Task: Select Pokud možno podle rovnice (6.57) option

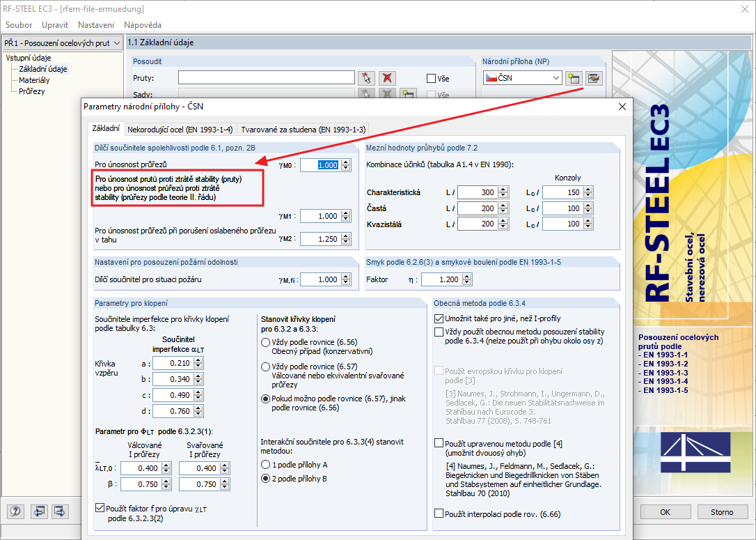Action: tap(265, 399)
